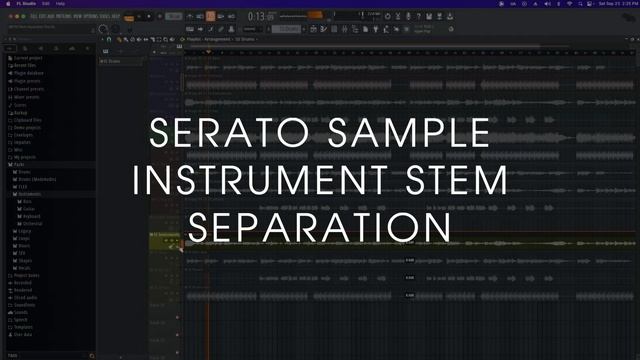The width and height of the screenshot is (640, 360).
Task: Expand Plugin presets folder
Action: tap(27, 81)
